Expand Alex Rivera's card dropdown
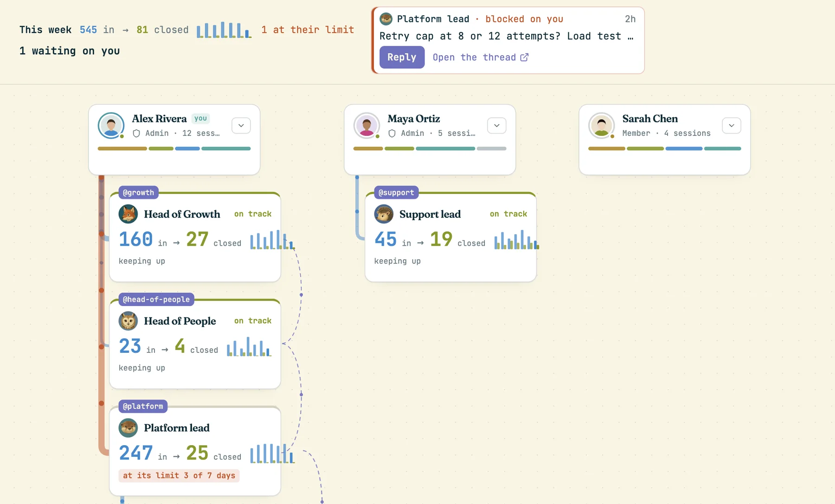 click(241, 126)
